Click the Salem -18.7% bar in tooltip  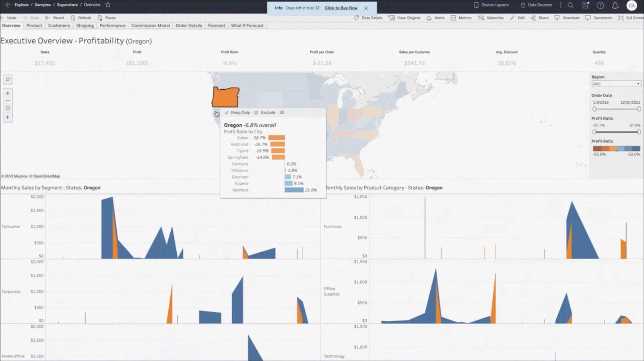pos(277,137)
